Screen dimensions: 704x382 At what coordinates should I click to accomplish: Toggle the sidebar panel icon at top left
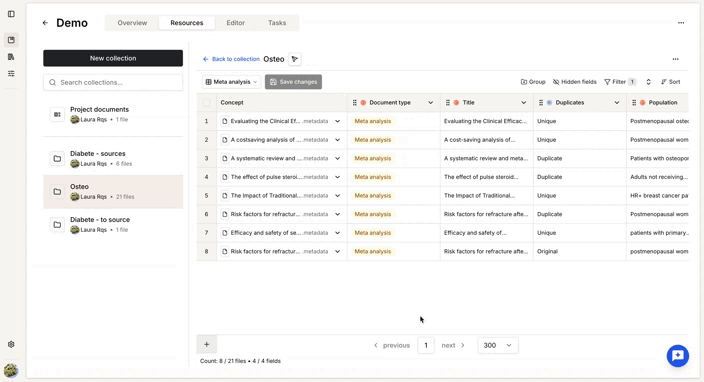pyautogui.click(x=11, y=14)
